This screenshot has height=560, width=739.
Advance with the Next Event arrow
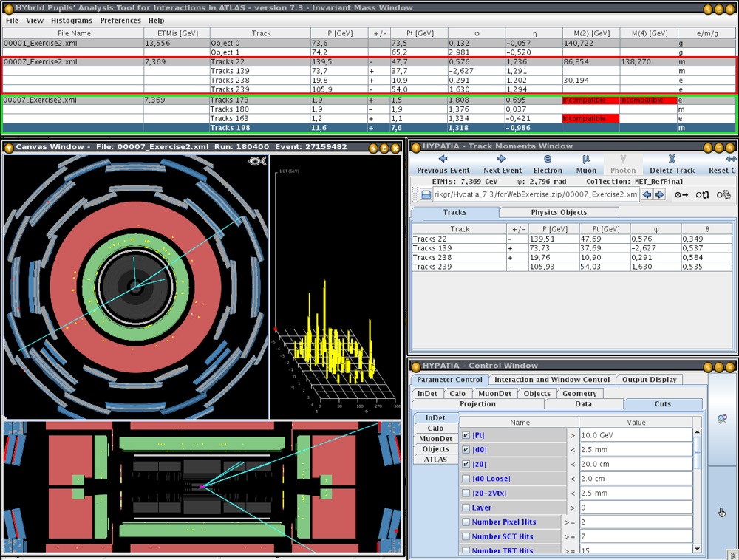point(502,159)
